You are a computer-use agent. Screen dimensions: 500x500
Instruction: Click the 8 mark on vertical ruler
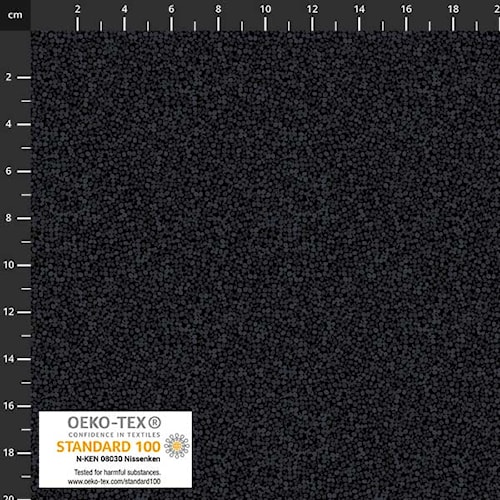point(8,218)
